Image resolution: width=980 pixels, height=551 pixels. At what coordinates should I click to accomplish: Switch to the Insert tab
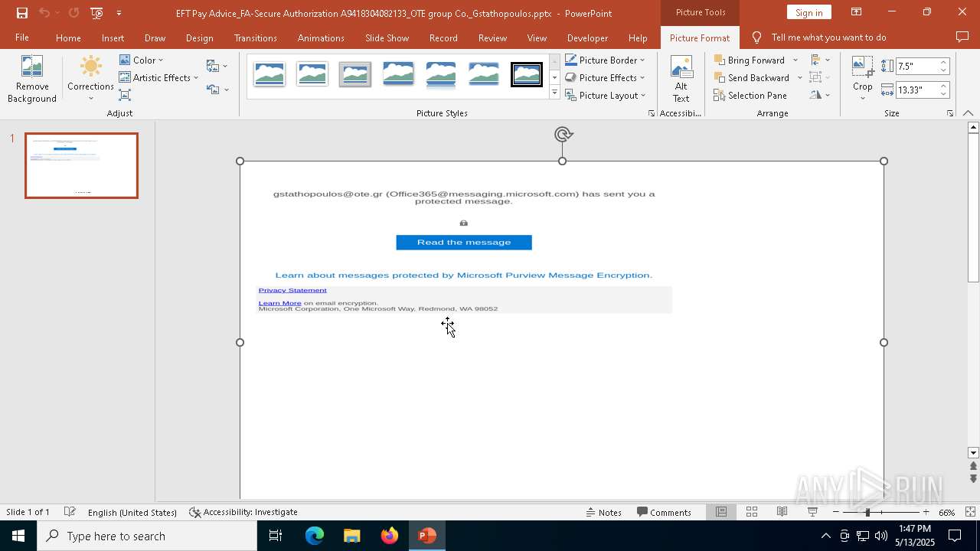[113, 37]
